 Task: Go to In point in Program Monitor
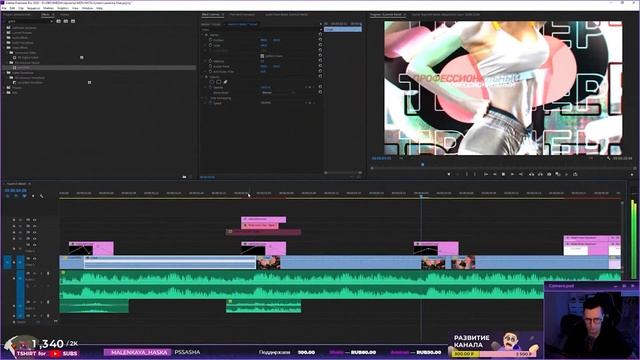486,174
